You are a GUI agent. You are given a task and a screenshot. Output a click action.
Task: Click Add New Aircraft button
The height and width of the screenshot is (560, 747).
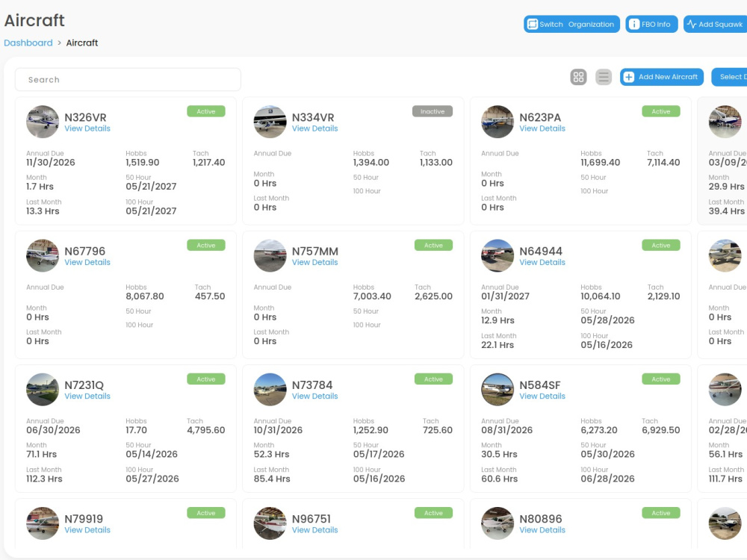[662, 77]
